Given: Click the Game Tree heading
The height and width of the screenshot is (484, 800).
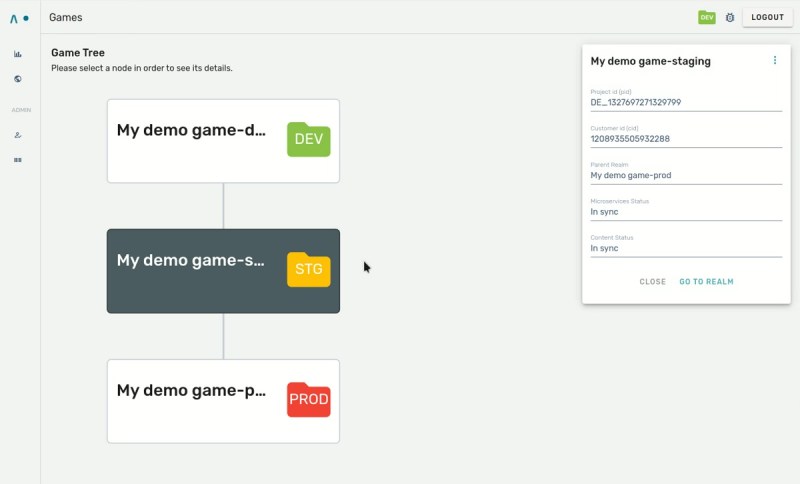Looking at the screenshot, I should pyautogui.click(x=78, y=53).
